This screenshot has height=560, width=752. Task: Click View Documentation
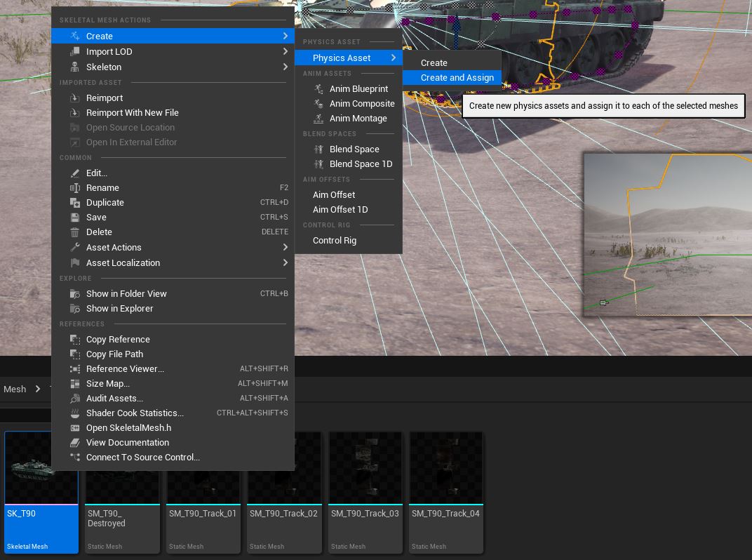click(x=128, y=442)
